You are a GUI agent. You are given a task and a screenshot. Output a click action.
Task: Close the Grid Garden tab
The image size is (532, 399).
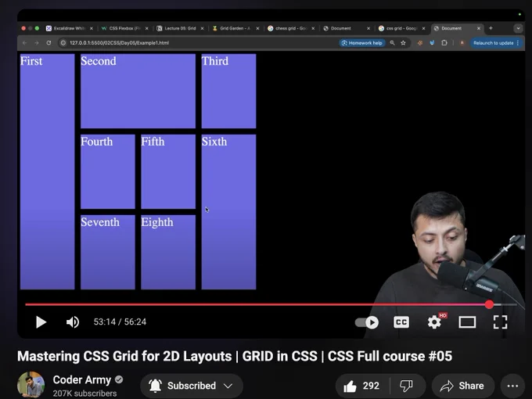coord(257,28)
